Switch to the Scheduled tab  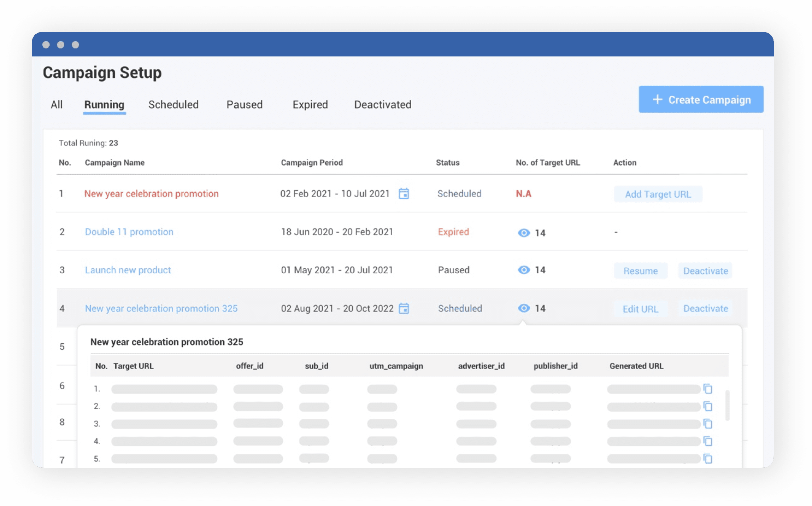pos(173,104)
